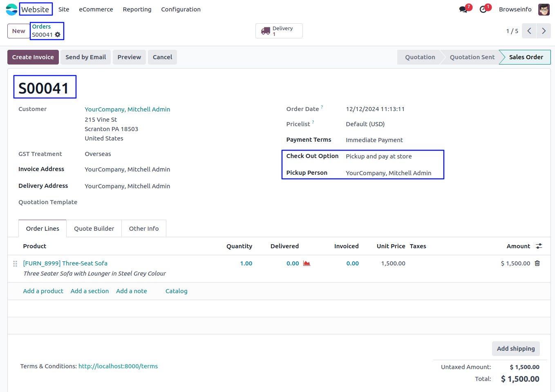This screenshot has height=392, width=555.
Task: Open column settings adjust icon
Action: point(539,246)
